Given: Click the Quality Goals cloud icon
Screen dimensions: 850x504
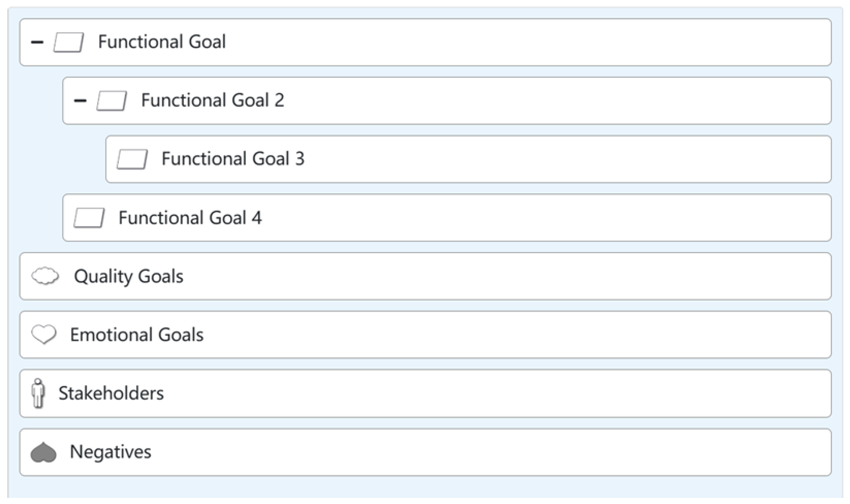Looking at the screenshot, I should tap(45, 276).
